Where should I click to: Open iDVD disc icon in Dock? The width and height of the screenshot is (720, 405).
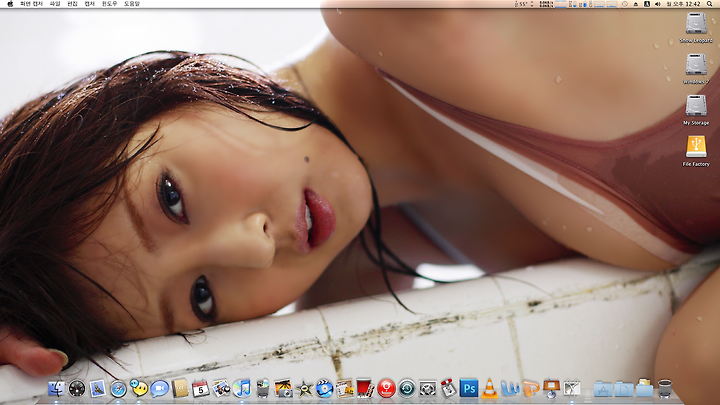324,389
